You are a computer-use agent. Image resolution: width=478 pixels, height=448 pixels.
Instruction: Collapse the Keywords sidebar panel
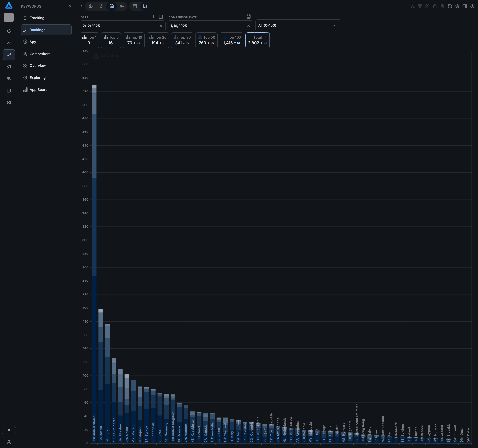[70, 6]
